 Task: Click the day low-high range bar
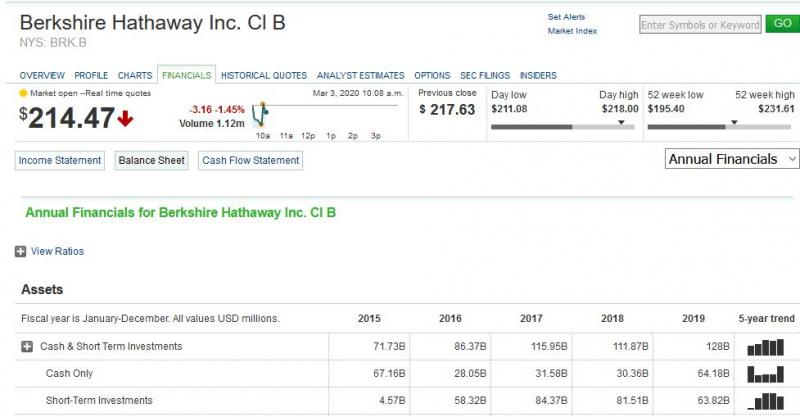[x=563, y=127]
